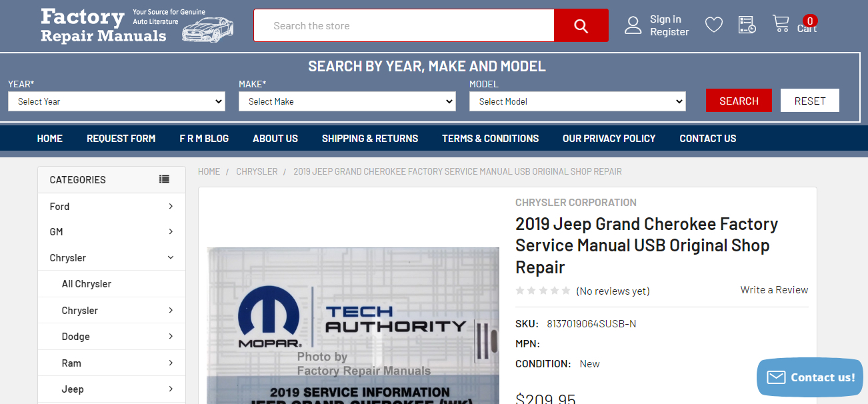868x404 pixels.
Task: Open the CONTACT US menu item
Action: (x=708, y=139)
